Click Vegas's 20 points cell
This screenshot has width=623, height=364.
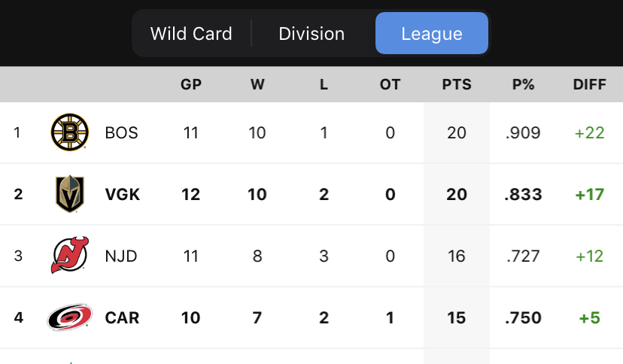(457, 194)
